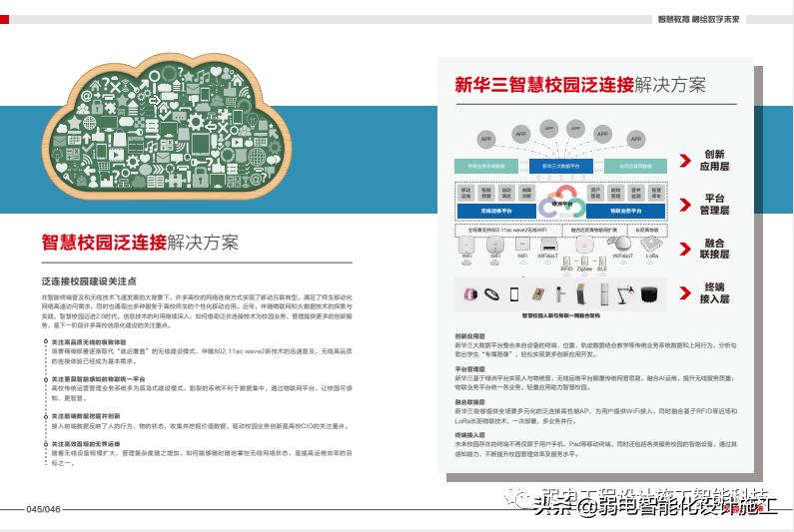Click the 融合联接层 layer label
794x532 pixels.
pyautogui.click(x=714, y=249)
